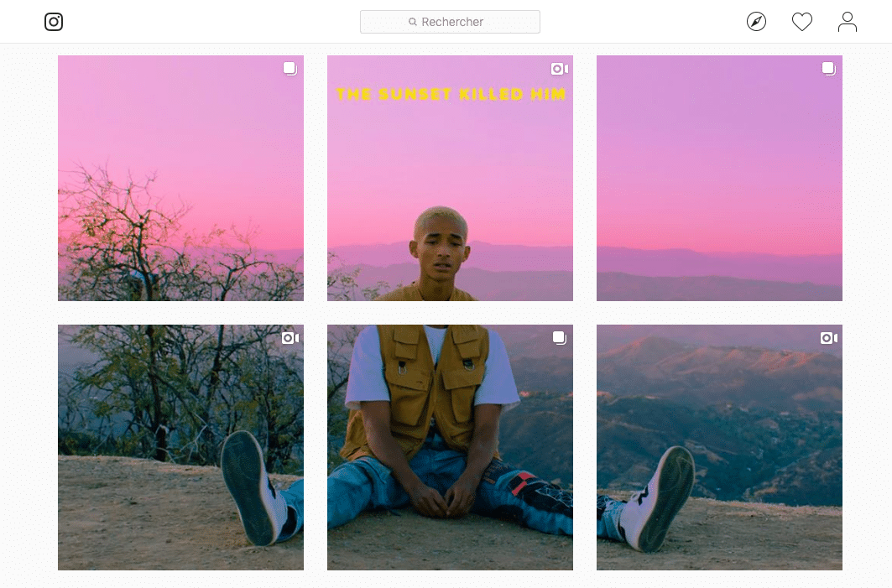Screen dimensions: 892x588
Task: Open the bare tree sunset thumbnail
Action: tap(181, 178)
